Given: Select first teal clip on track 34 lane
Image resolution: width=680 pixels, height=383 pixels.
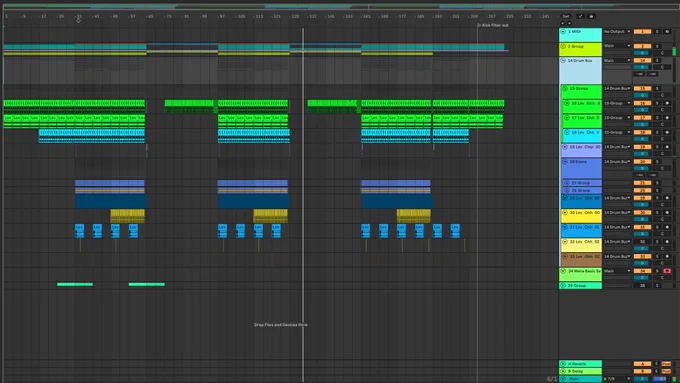Looking at the screenshot, I should click(75, 285).
